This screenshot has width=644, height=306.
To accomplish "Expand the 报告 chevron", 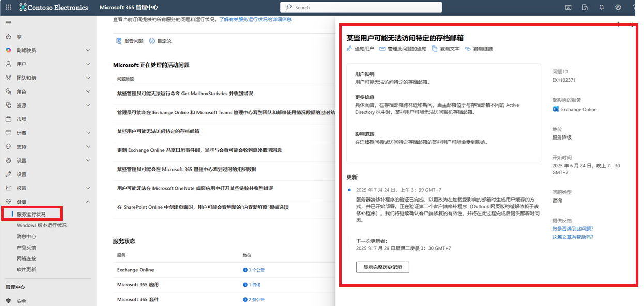I will point(88,188).
